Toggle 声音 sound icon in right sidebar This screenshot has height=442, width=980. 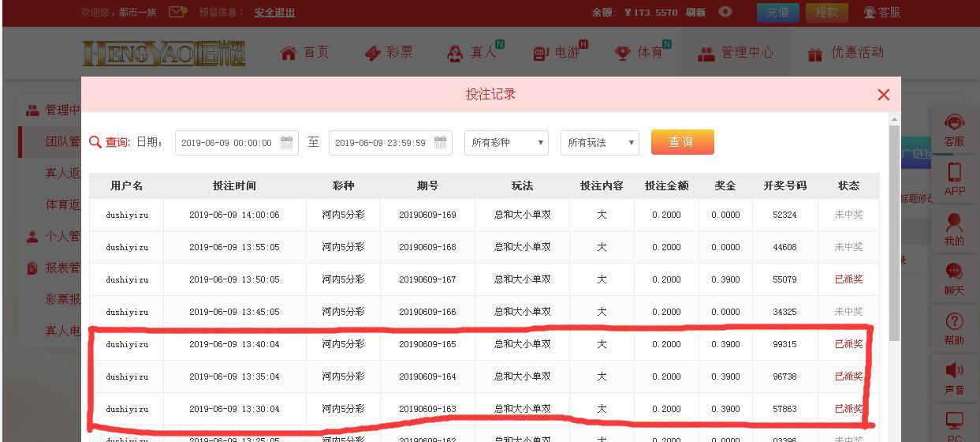pyautogui.click(x=954, y=379)
